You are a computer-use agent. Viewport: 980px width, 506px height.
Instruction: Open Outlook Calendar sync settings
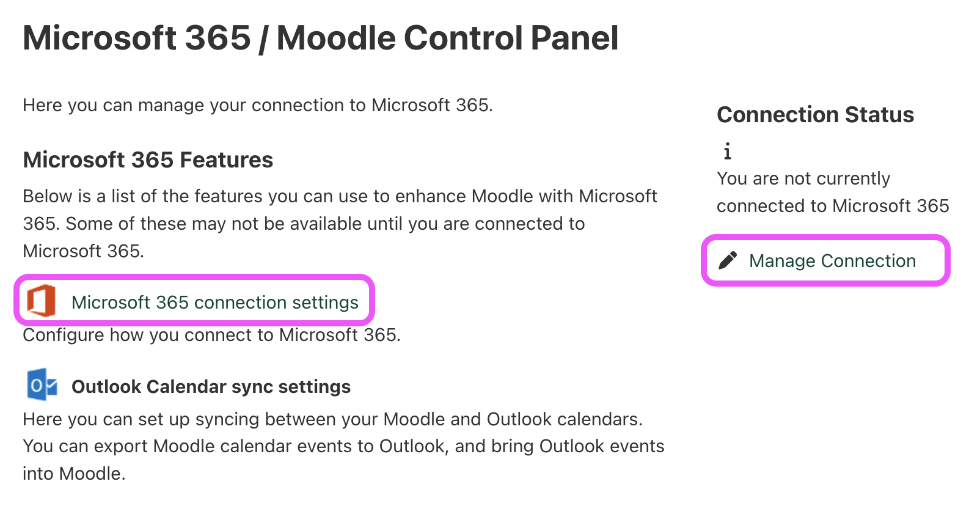(211, 386)
